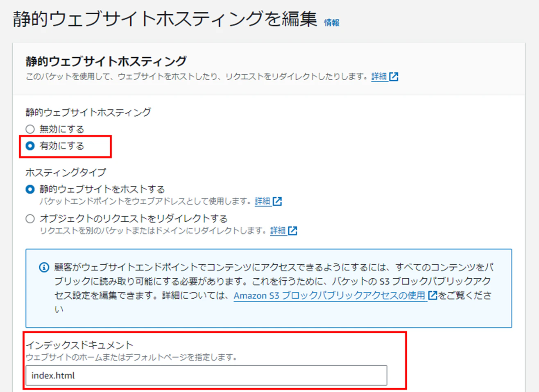Open Amazon S3 ブロックパブリックアクセスの使用 link
539x392 pixels.
coord(329,295)
